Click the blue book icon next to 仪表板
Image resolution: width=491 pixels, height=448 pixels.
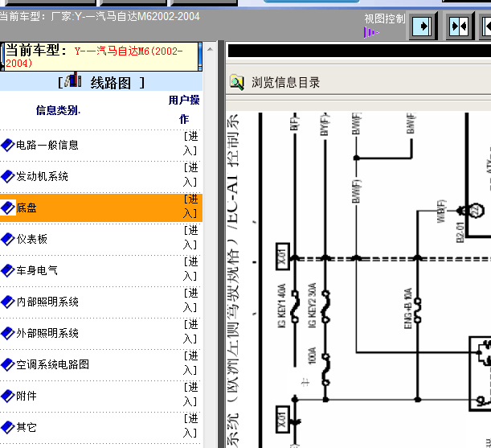pyautogui.click(x=8, y=239)
